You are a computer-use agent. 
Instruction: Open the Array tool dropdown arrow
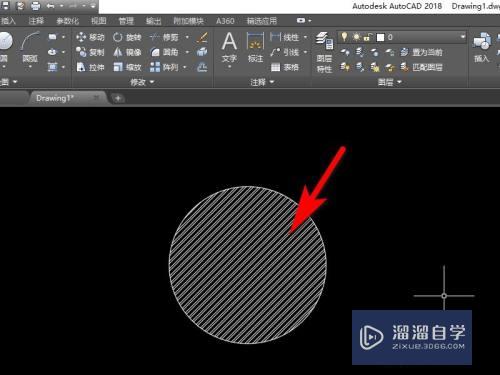pos(185,67)
